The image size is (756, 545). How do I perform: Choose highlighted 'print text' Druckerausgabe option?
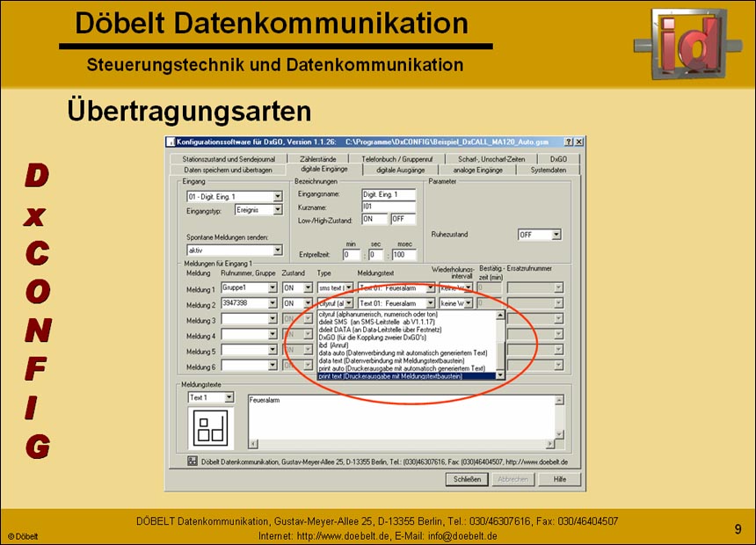[x=406, y=376]
